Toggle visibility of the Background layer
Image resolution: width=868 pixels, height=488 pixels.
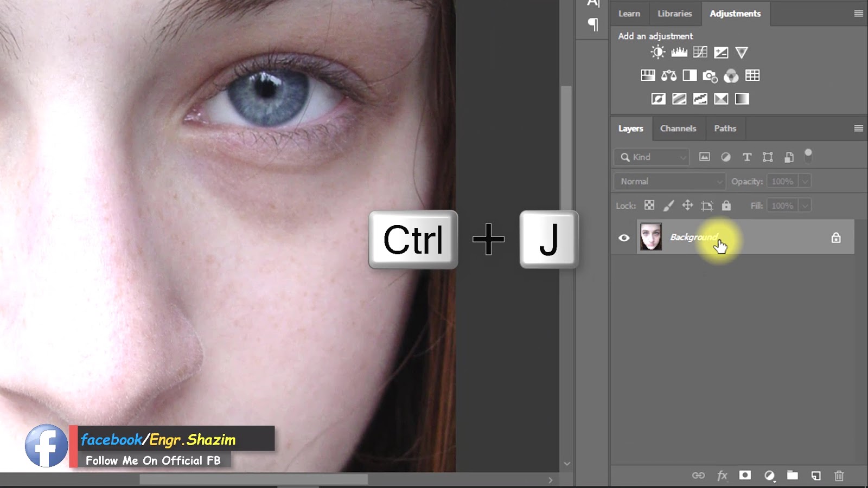tap(624, 237)
